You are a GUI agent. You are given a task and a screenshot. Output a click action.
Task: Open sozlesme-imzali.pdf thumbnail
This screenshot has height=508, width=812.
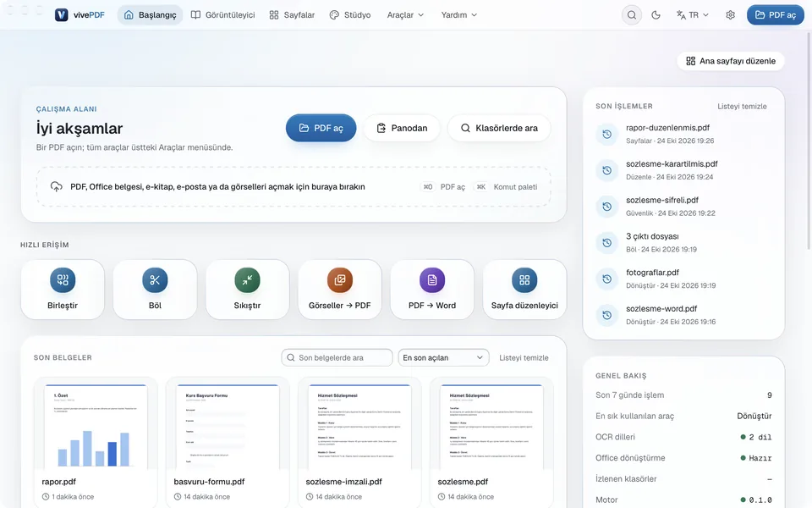pyautogui.click(x=359, y=426)
